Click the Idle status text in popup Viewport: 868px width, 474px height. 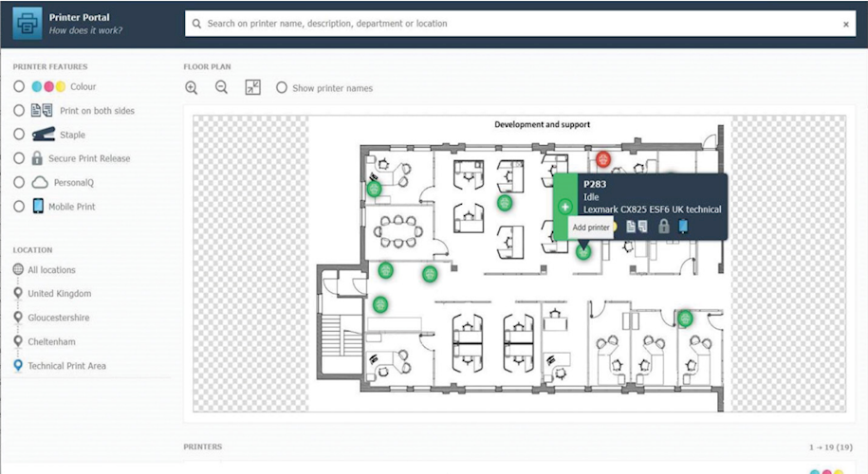[591, 197]
